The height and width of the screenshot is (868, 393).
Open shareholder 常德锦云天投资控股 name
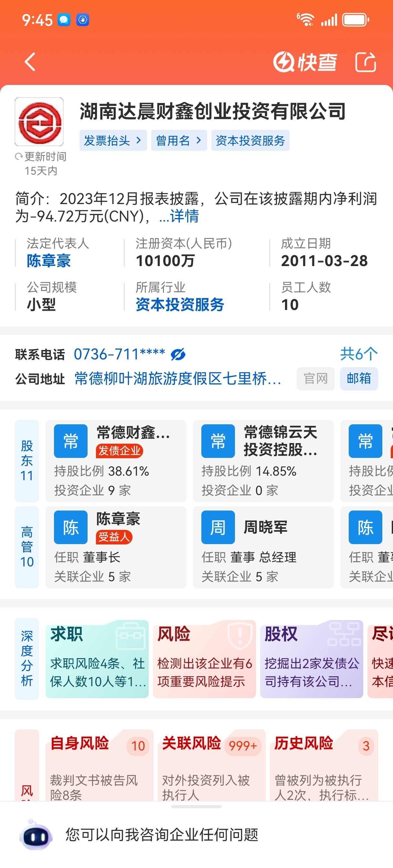pos(280,441)
